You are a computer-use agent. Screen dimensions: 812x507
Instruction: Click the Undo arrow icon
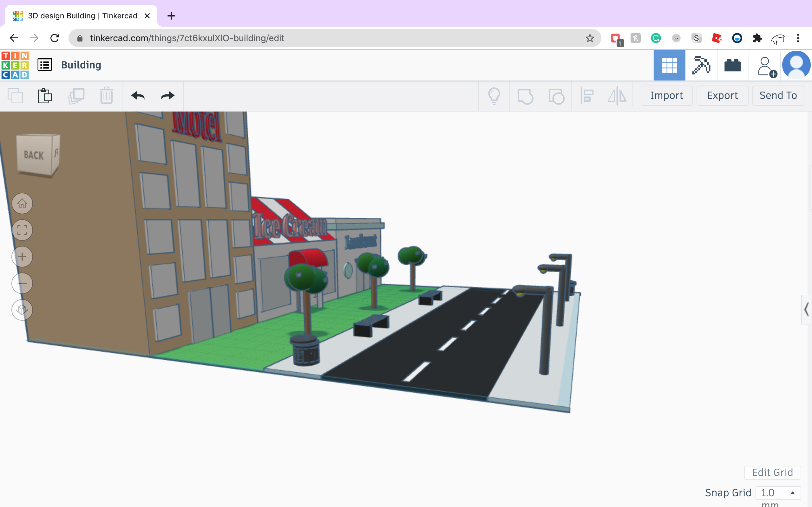pos(138,96)
